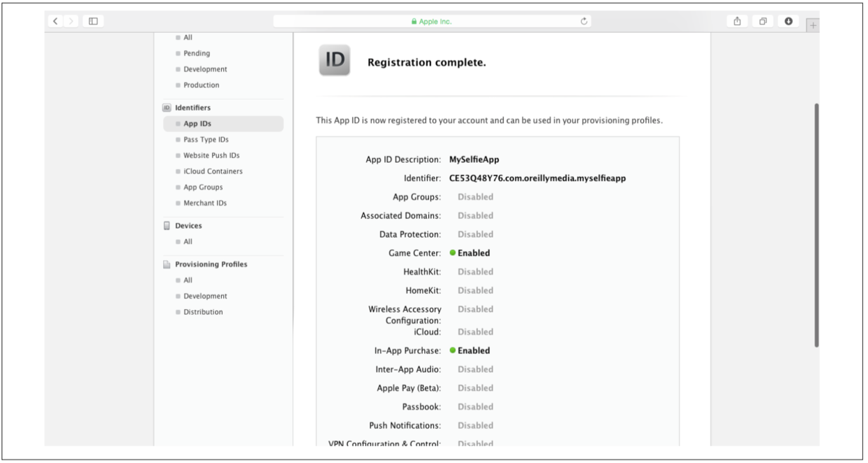This screenshot has height=463, width=868.
Task: Expand the Provisioning Profiles section header
Action: click(x=210, y=264)
